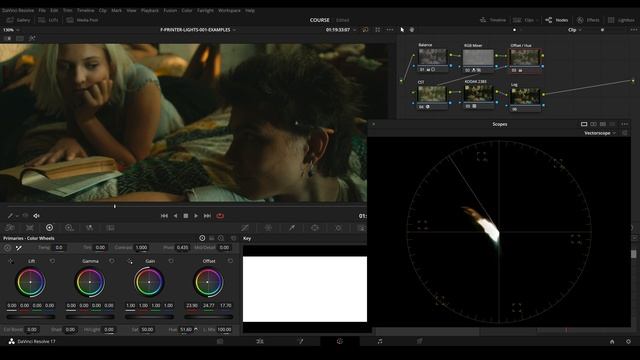Toggle loop playback

coord(220,216)
